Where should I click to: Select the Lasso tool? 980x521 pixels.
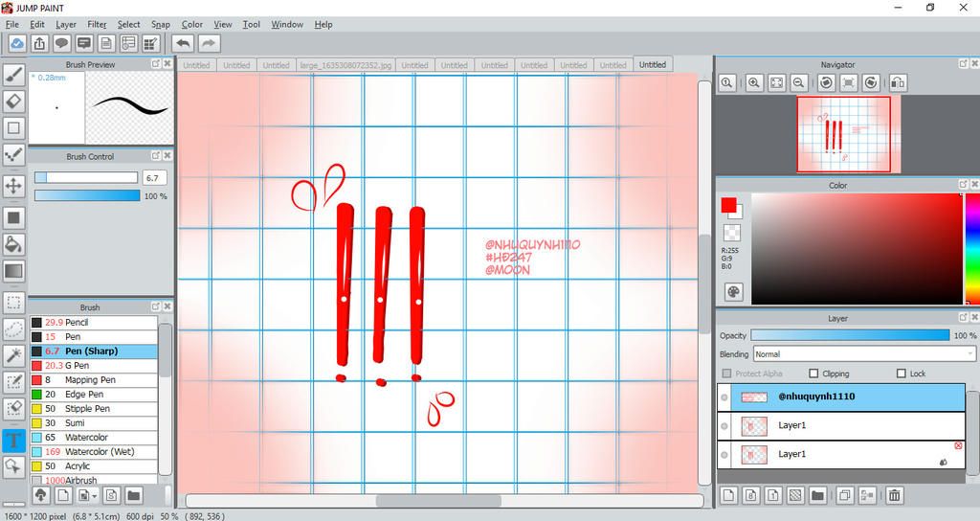tap(13, 329)
